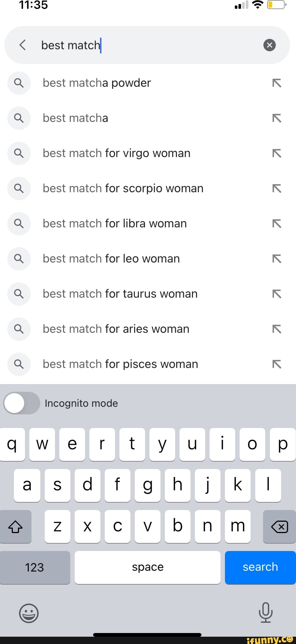This screenshot has height=644, width=296.
Task: Tap search icon beside 'scorpio woman' suggestion
Action: [19, 189]
